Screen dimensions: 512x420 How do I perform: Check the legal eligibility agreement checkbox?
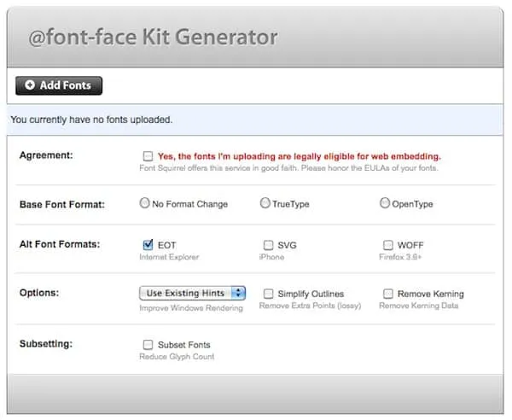pyautogui.click(x=148, y=156)
